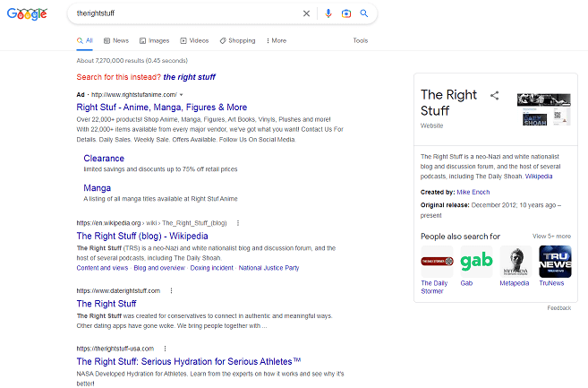Open the knowledge panel website image

coord(544,109)
